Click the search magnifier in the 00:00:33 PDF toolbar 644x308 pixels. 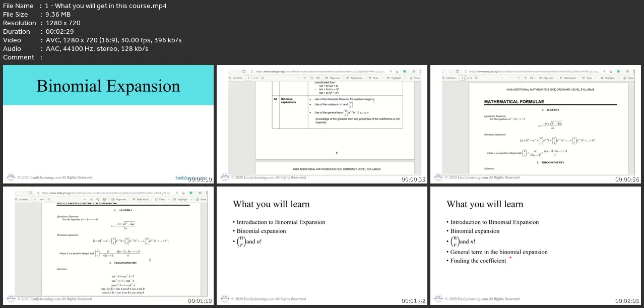coord(263,78)
